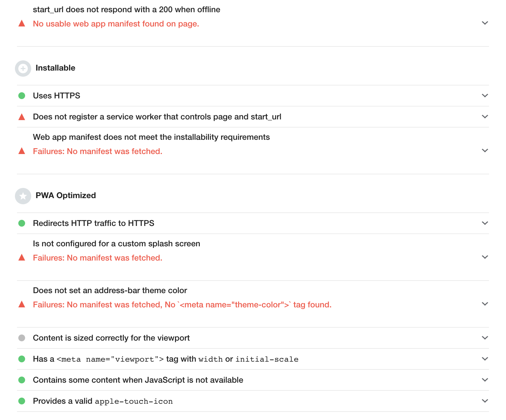506x420 pixels.
Task: Click the green pass dot beside Uses HTTPS
Action: (x=22, y=96)
